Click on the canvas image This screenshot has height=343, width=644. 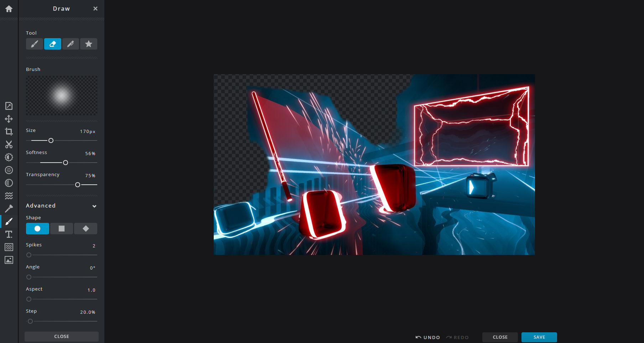click(374, 164)
